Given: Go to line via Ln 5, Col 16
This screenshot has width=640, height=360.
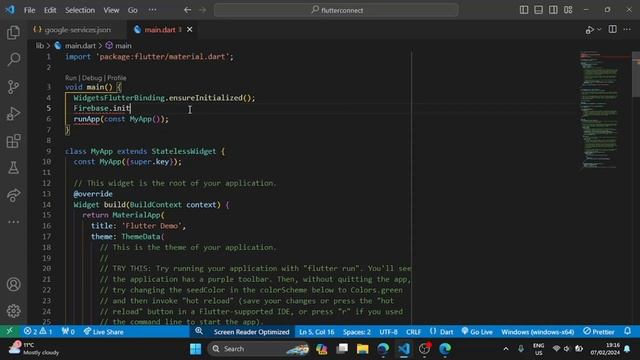Looking at the screenshot, I should [316, 331].
